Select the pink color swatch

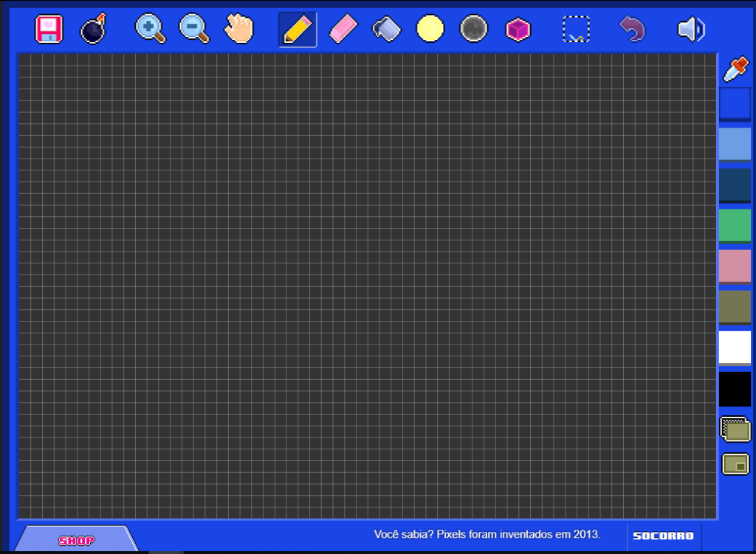click(735, 266)
